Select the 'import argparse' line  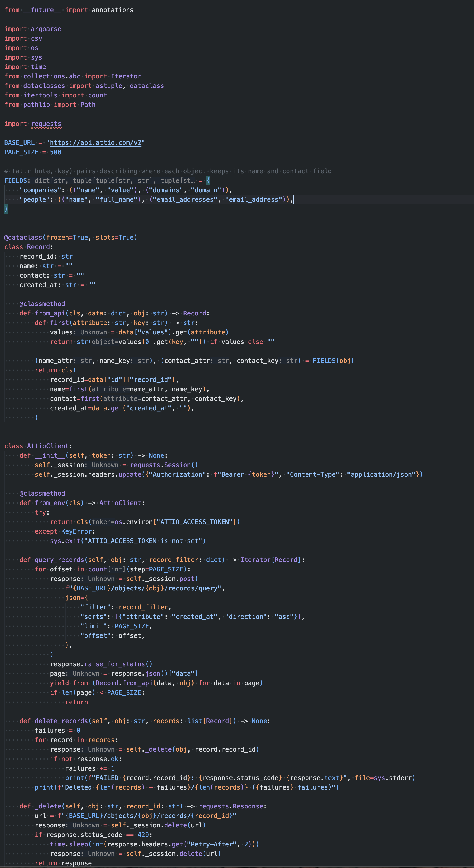(x=33, y=29)
